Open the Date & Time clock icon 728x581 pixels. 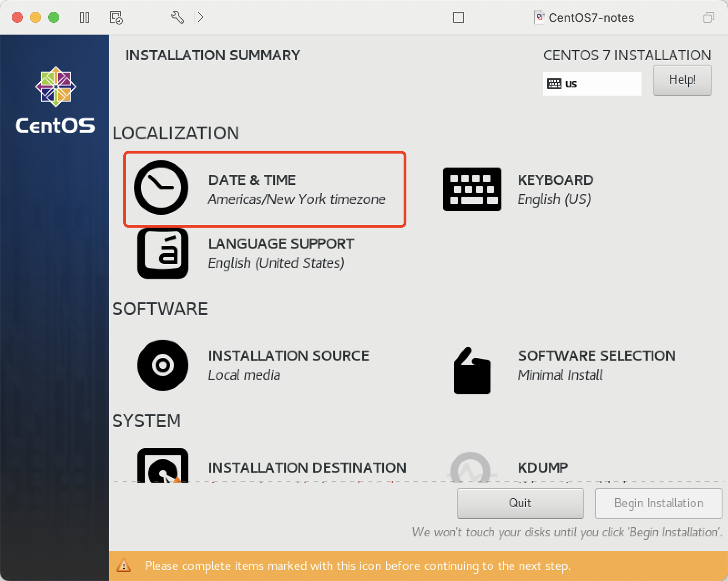click(161, 188)
